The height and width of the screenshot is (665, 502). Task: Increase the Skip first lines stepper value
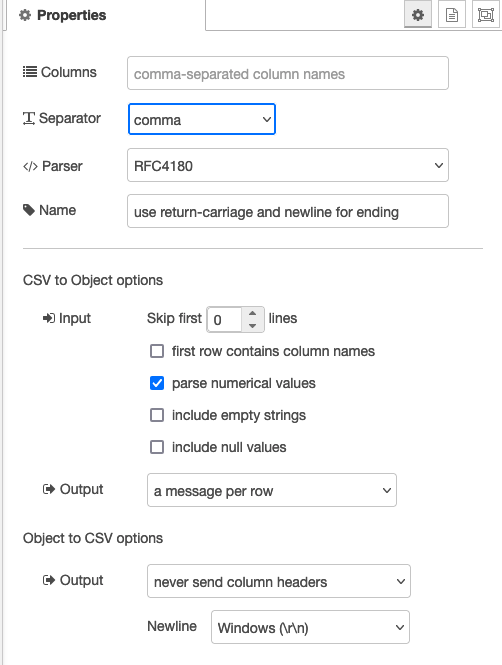tap(253, 313)
